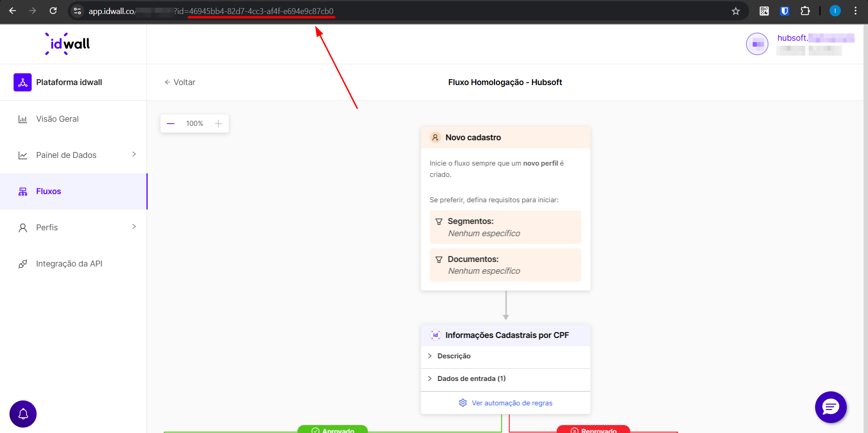The image size is (868, 433).
Task: Expand Perfis chevron
Action: pos(134,227)
